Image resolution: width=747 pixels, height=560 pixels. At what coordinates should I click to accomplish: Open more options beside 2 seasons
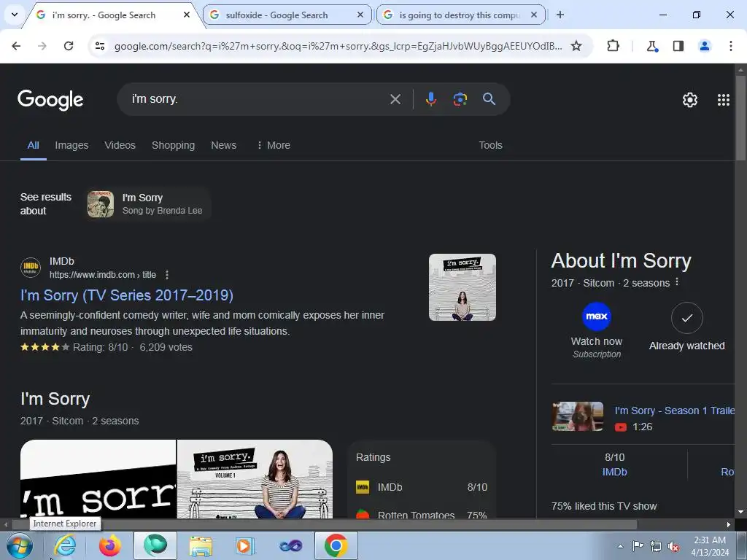click(x=677, y=282)
